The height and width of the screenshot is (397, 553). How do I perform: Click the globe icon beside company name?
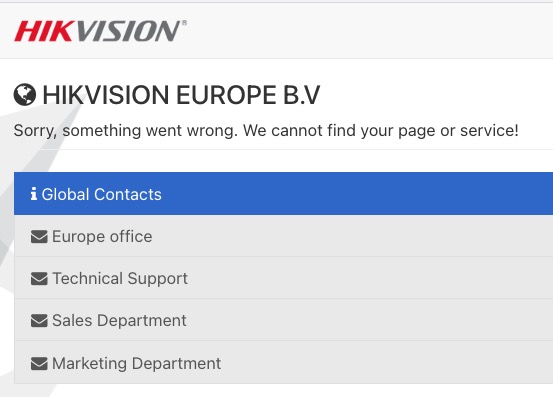[25, 94]
